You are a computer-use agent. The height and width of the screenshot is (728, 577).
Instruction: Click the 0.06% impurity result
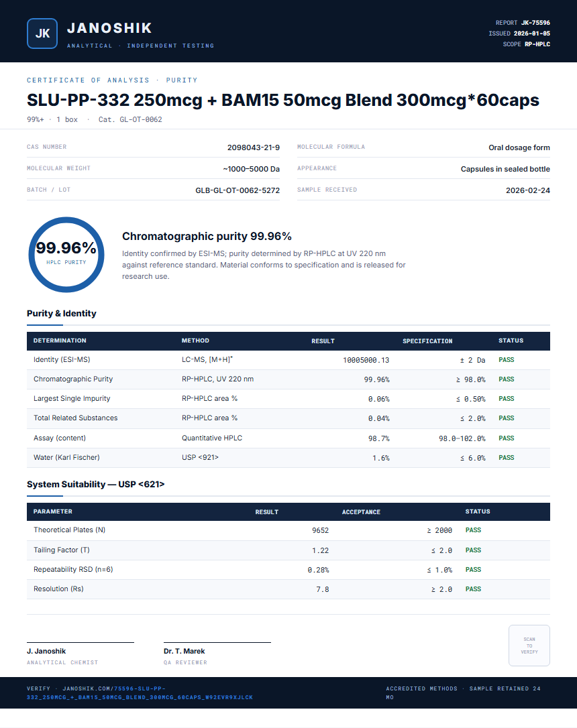point(378,400)
